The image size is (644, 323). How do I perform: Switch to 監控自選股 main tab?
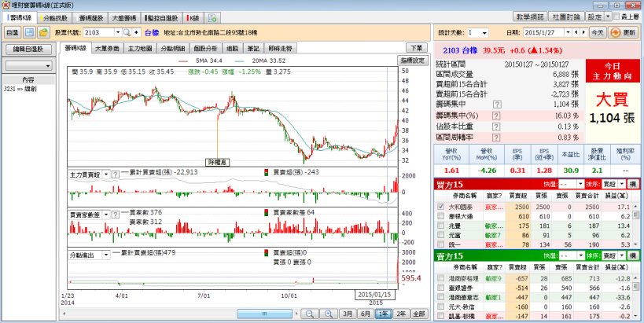click(x=161, y=17)
